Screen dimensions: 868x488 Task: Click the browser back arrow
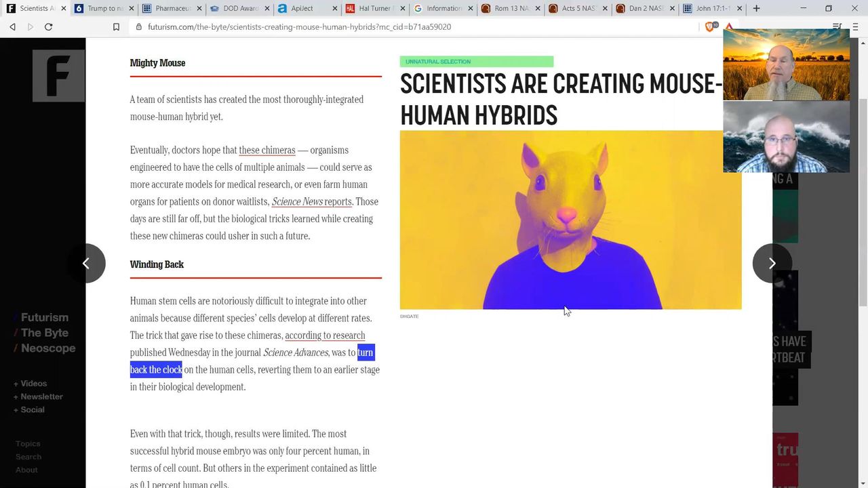pos(12,26)
